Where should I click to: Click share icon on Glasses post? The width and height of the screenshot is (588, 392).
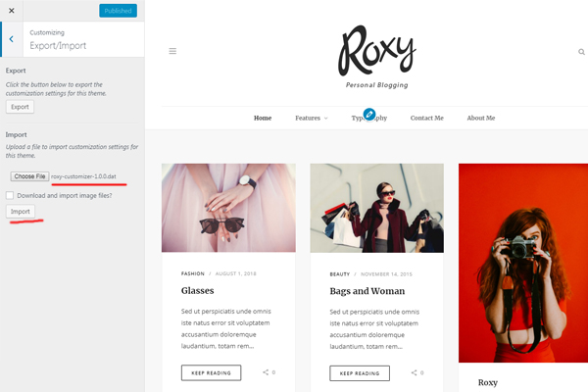coord(266,372)
